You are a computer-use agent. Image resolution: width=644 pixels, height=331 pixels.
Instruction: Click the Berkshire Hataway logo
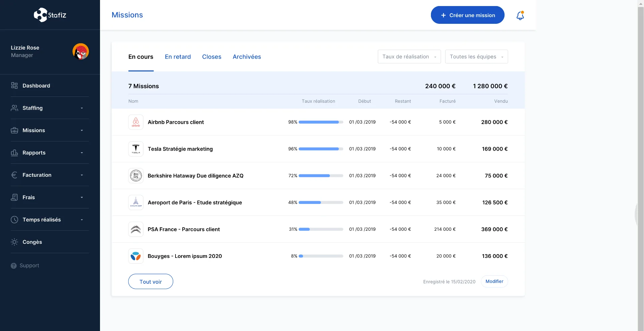pos(136,176)
